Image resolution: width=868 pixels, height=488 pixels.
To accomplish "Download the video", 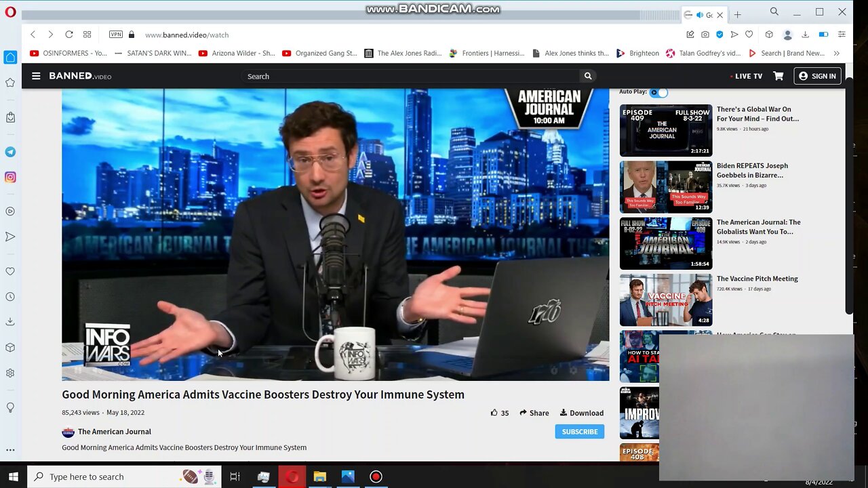I will click(582, 413).
